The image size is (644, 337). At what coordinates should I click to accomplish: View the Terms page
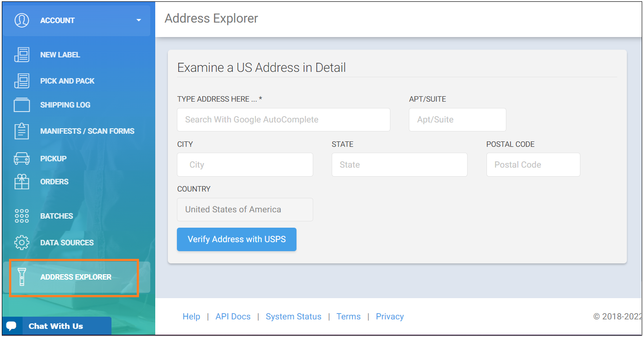[348, 316]
